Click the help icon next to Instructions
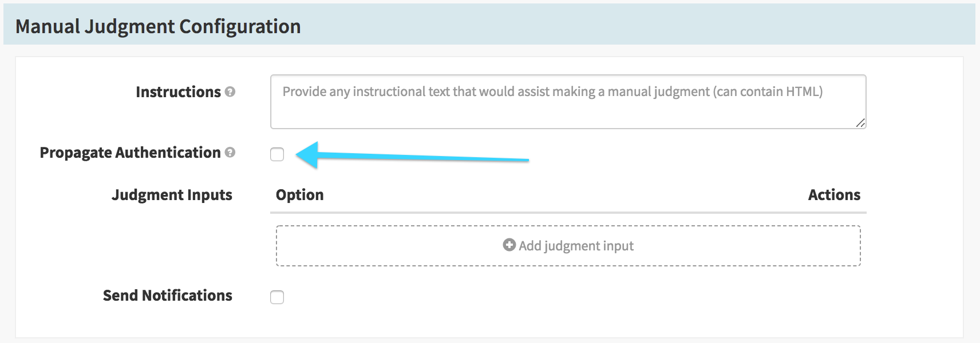 [x=230, y=92]
